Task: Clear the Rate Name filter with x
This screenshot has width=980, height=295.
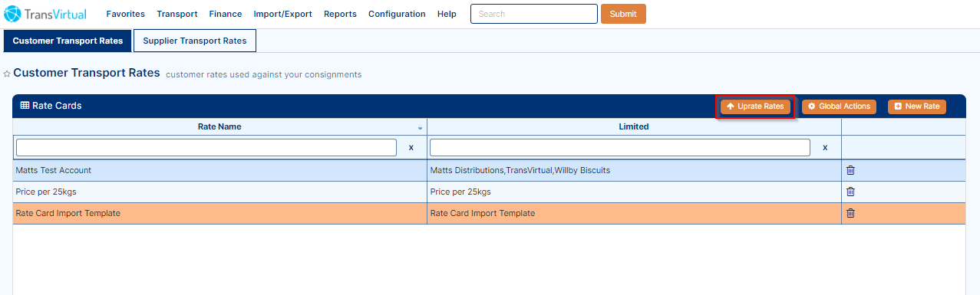Action: point(411,147)
